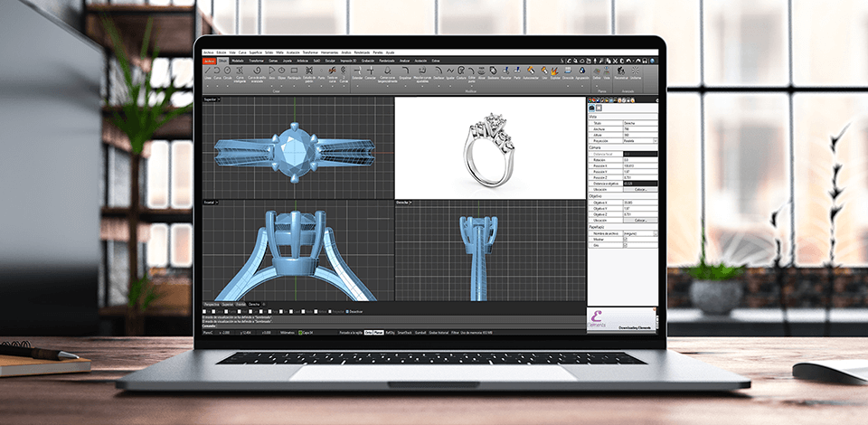Click the Rectángulo tool icon
Viewport: 868px width, 425px height.
click(x=294, y=71)
